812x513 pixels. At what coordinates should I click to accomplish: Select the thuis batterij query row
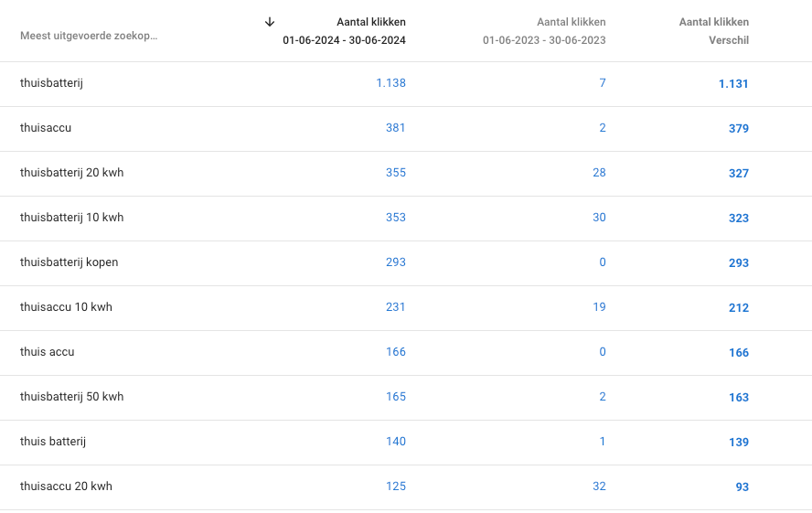pyautogui.click(x=53, y=442)
